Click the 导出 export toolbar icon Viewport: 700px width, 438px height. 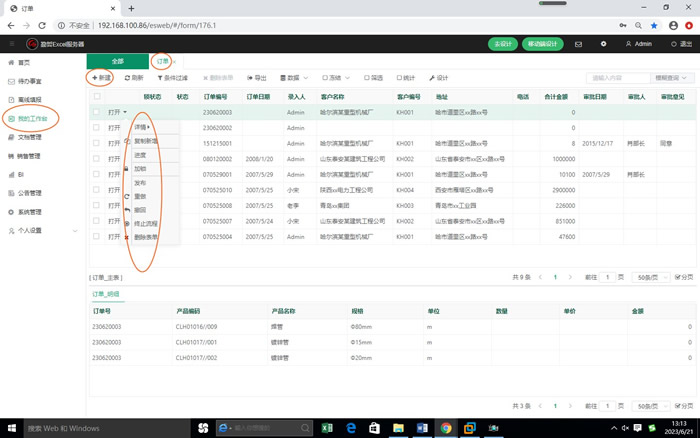(256, 77)
